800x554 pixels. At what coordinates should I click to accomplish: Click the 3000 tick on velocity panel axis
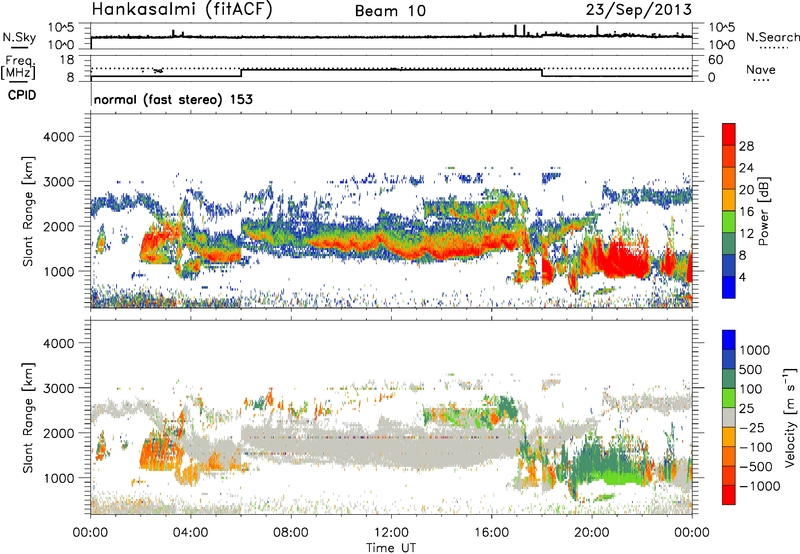coord(59,388)
